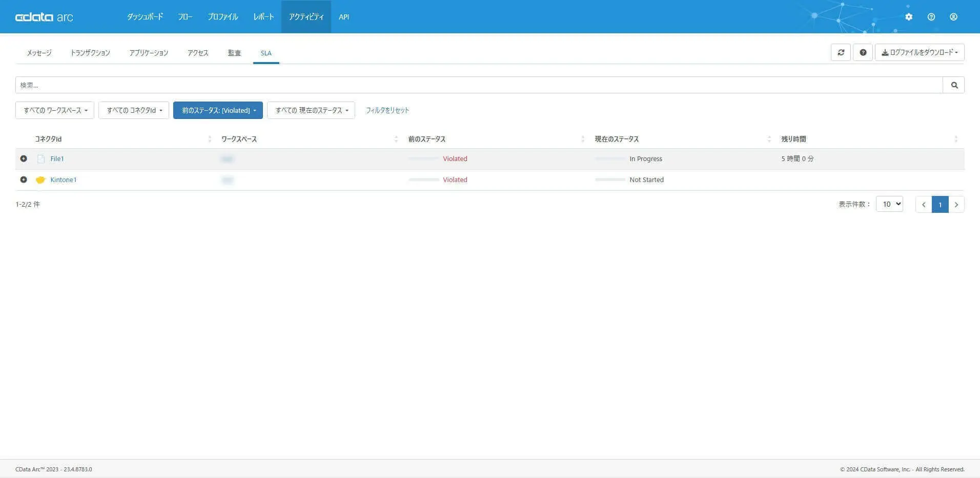Expand the Kintone1 row plus icon
The height and width of the screenshot is (478, 980).
click(24, 180)
